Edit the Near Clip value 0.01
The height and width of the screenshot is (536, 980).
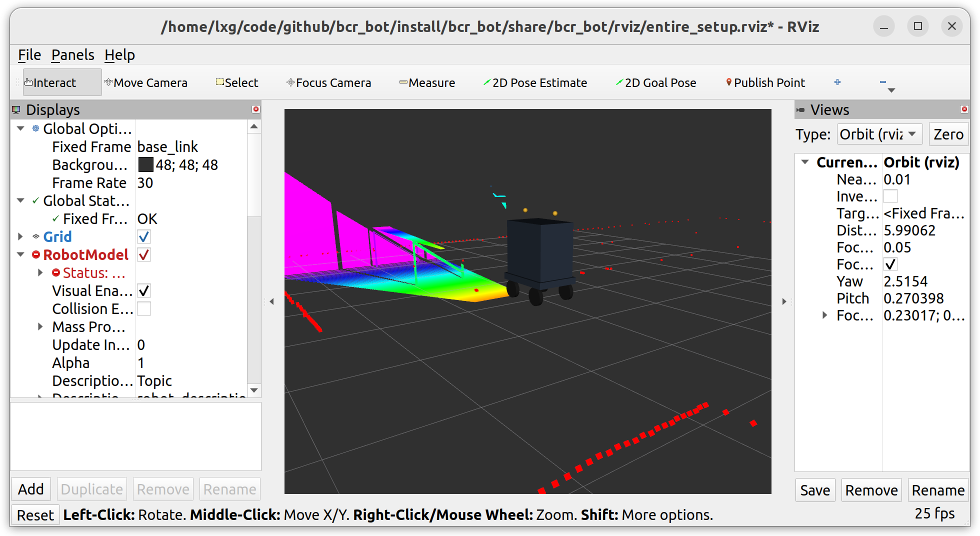pos(925,179)
